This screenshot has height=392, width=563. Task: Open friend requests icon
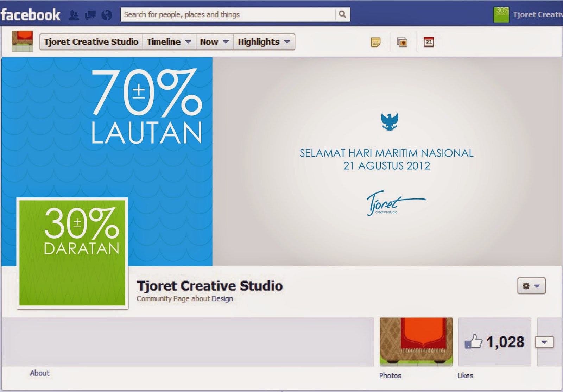pyautogui.click(x=74, y=15)
